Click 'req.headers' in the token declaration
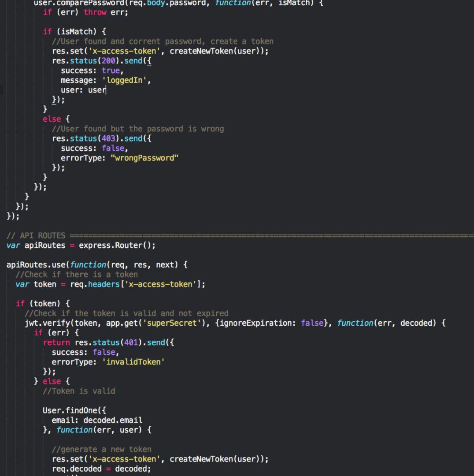Screen dimensions: 474x476 click(95, 284)
